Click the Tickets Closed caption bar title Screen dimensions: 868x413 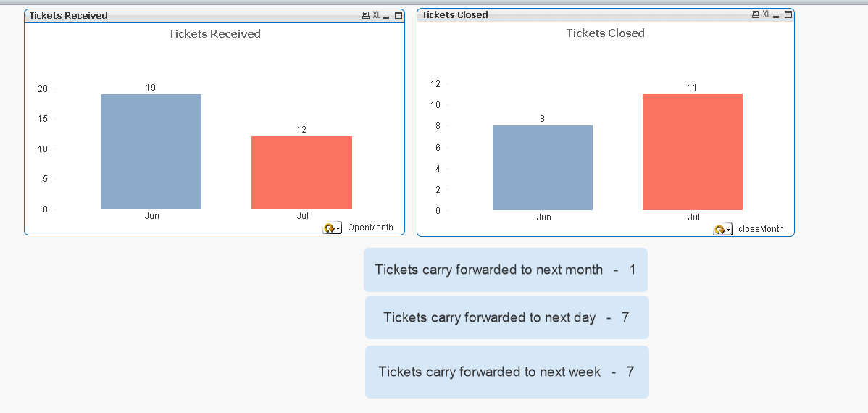(455, 14)
